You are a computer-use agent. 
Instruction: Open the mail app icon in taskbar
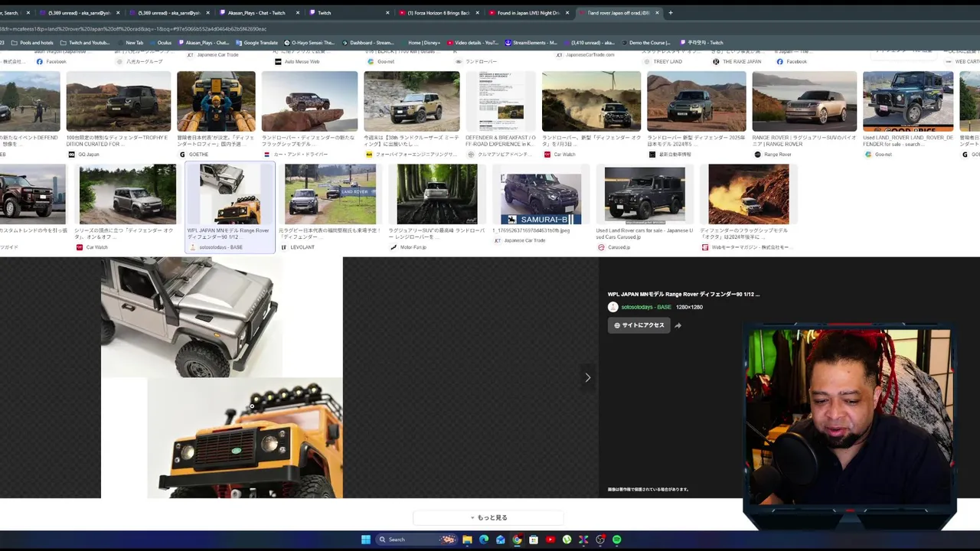click(500, 540)
